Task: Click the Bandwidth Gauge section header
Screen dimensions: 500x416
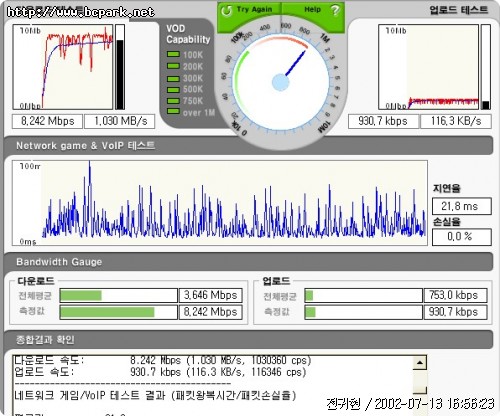Action: (x=248, y=262)
